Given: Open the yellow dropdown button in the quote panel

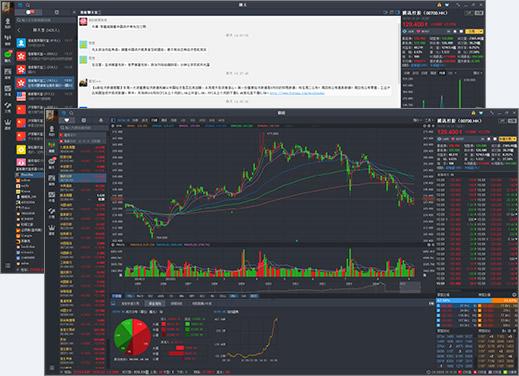Looking at the screenshot, I should pos(508,139).
